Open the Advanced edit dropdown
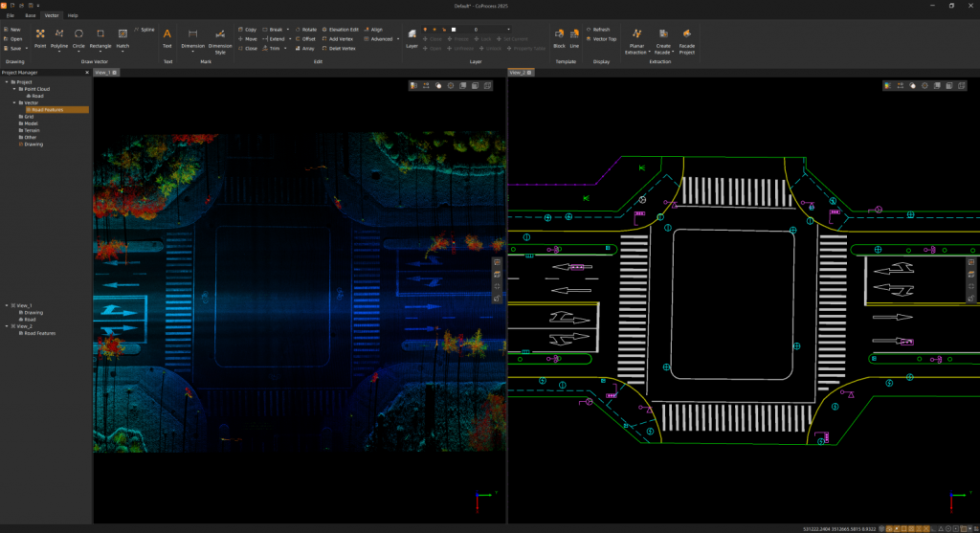Screen dimensions: 980x533 tap(382, 39)
